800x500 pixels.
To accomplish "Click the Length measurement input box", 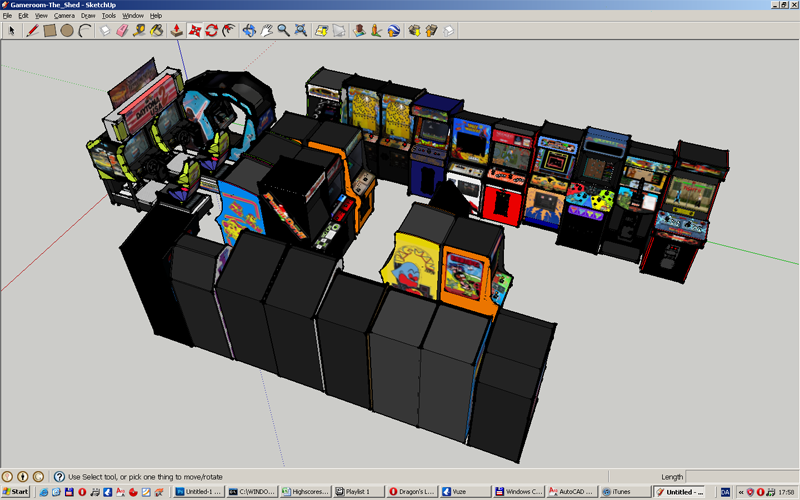I will tap(742, 477).
